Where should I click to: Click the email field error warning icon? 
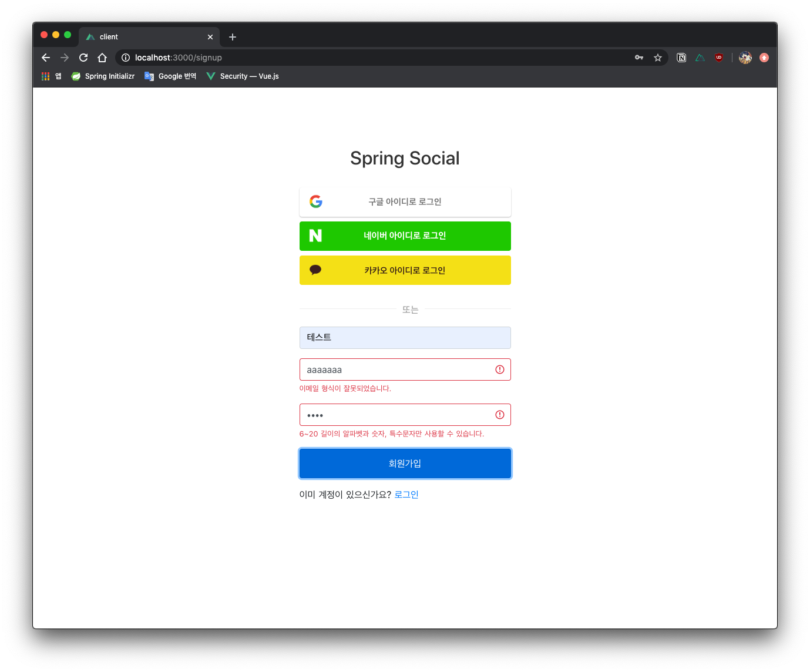500,369
